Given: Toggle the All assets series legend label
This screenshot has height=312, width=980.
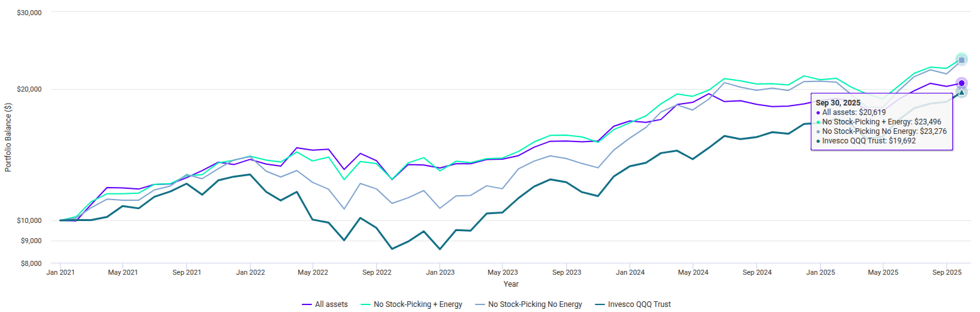Looking at the screenshot, I should point(331,304).
